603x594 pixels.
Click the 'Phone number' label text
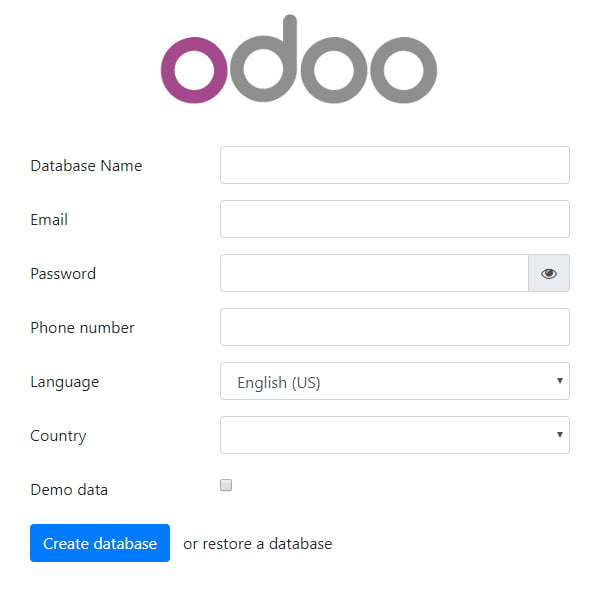coord(82,328)
